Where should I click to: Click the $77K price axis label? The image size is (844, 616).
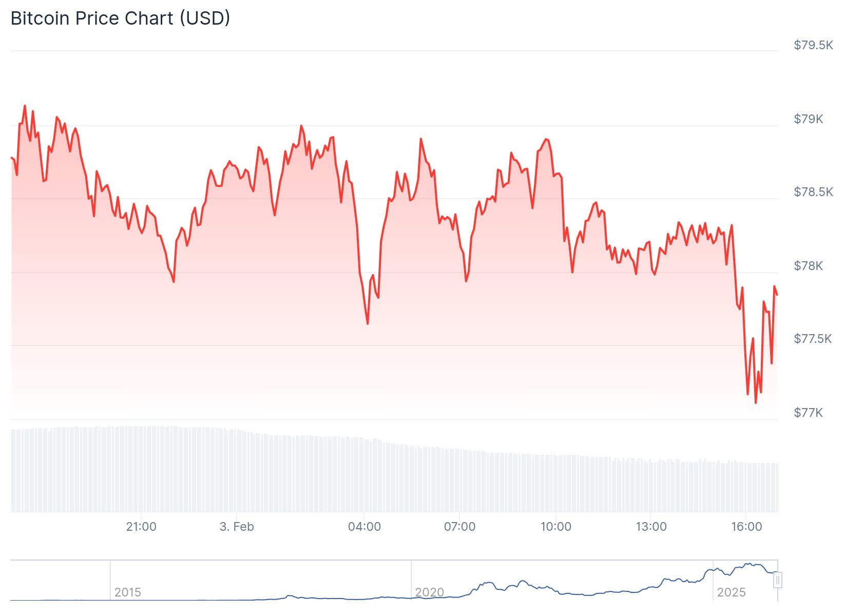[808, 413]
